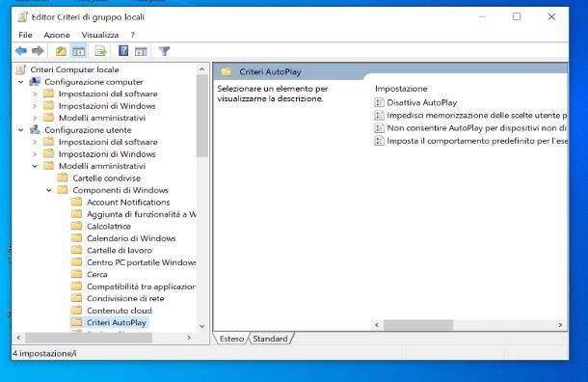Open the File menu

point(25,35)
